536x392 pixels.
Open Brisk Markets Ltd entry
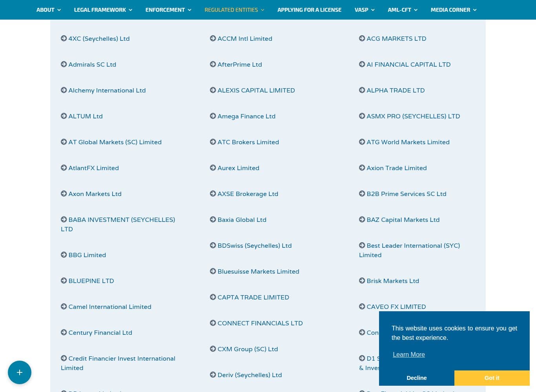(x=393, y=281)
